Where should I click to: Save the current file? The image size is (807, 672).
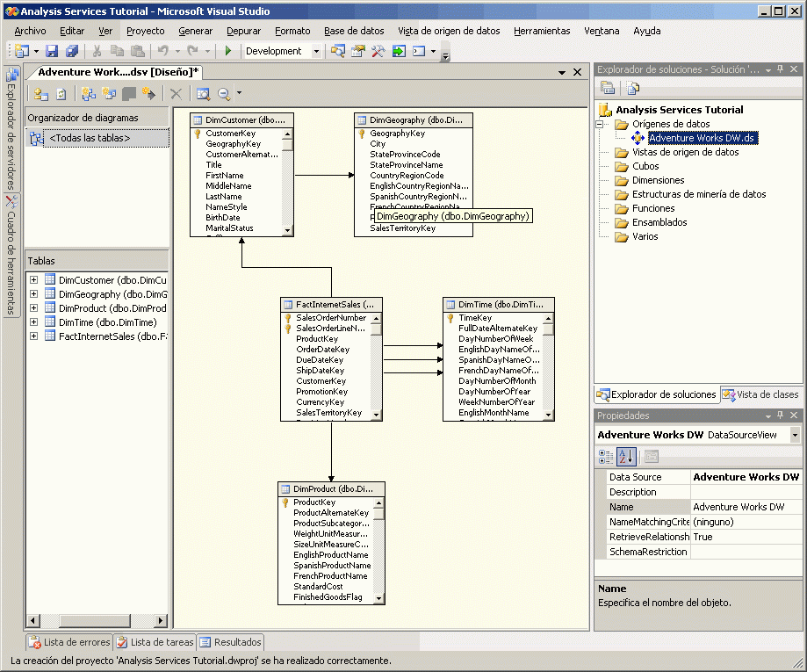(52, 50)
